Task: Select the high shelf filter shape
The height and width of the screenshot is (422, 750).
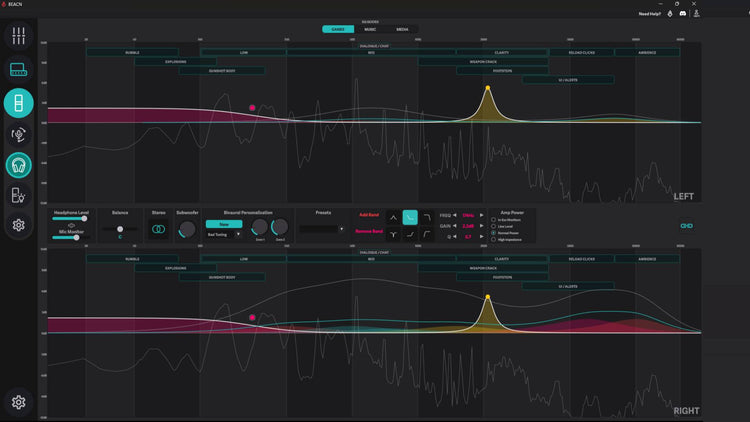Action: point(410,234)
